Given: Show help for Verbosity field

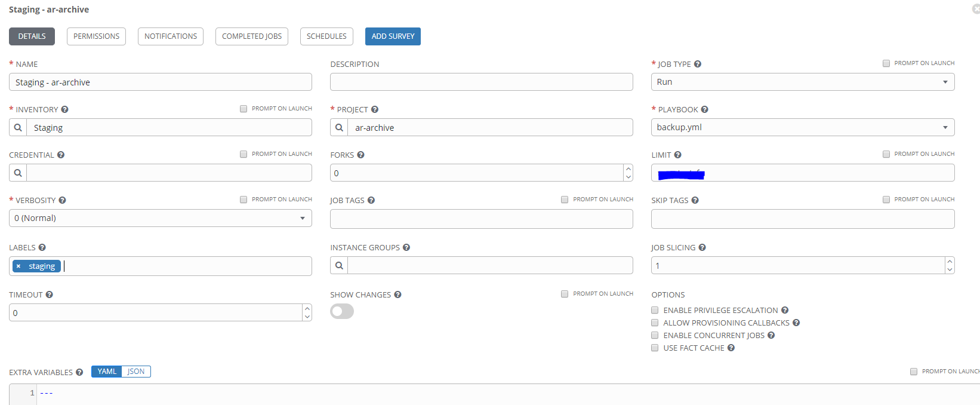Looking at the screenshot, I should (x=63, y=200).
